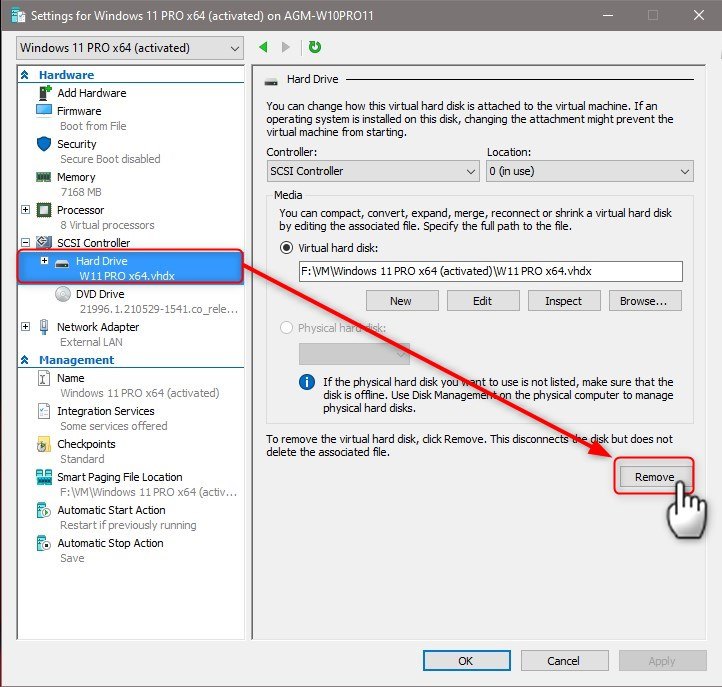Click the grey forward navigation arrow
The image size is (722, 687).
[285, 47]
